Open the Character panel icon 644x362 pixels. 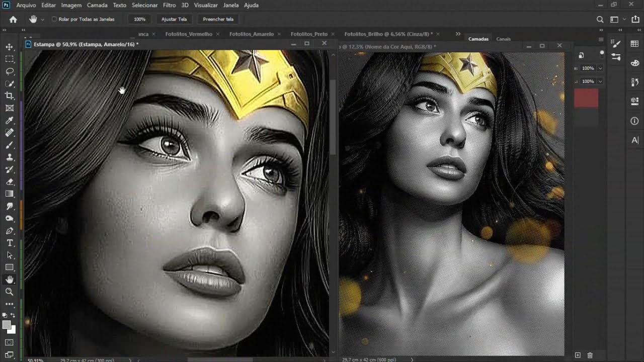click(x=634, y=140)
